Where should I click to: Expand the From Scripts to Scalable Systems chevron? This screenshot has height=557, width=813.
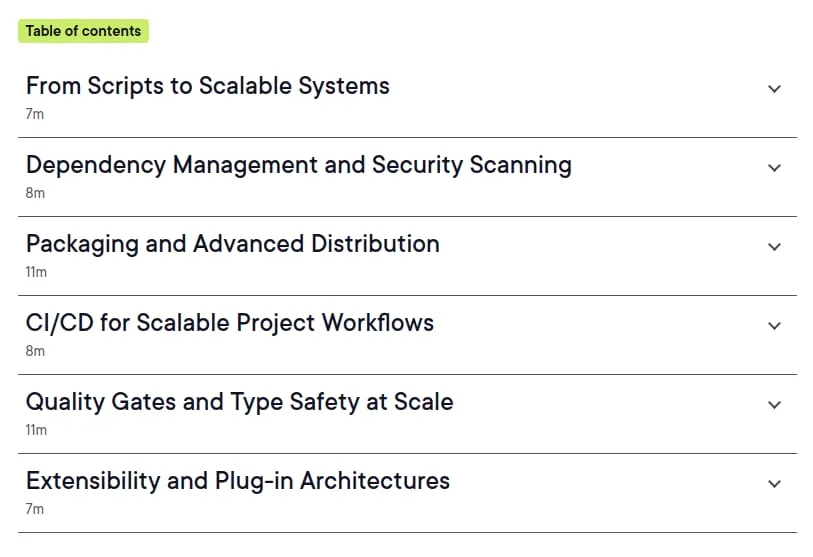click(774, 89)
